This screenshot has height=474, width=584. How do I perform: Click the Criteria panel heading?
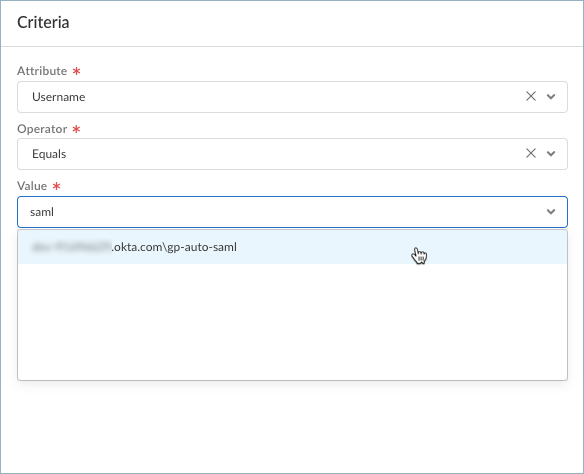point(43,22)
